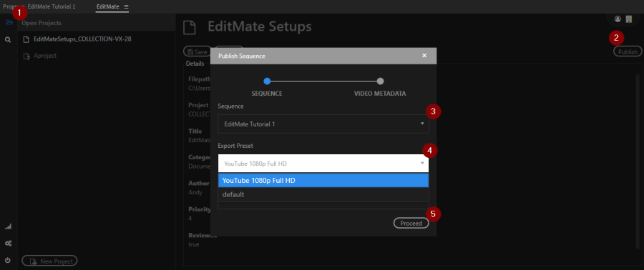Click the EditMate Setups document icon
Image resolution: width=644 pixels, height=270 pixels.
190,27
